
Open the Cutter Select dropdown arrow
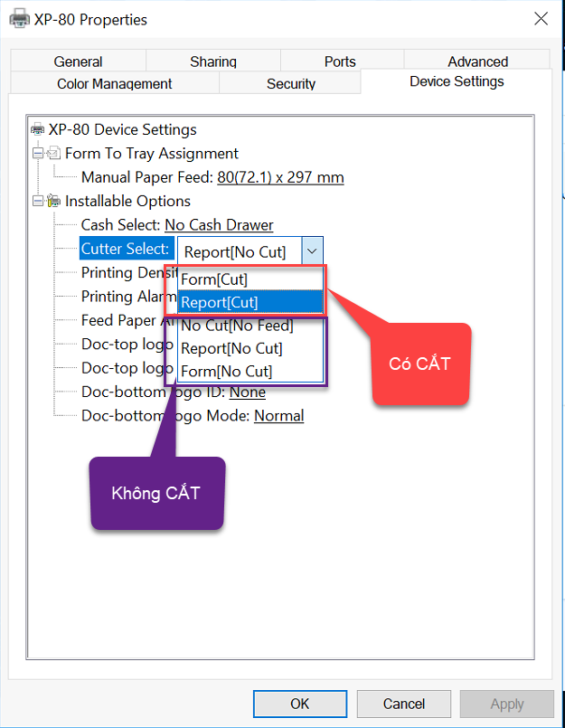click(x=312, y=251)
